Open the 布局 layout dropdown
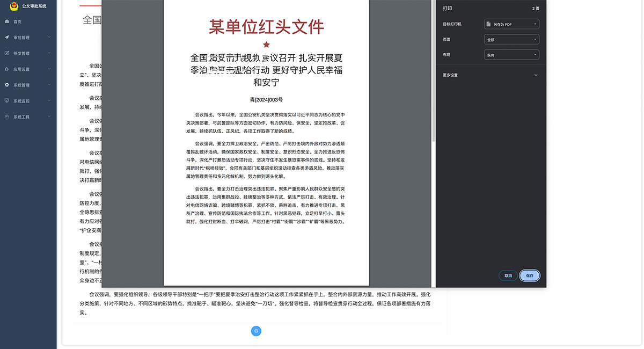Screen dimensions: 644x349 [511, 55]
